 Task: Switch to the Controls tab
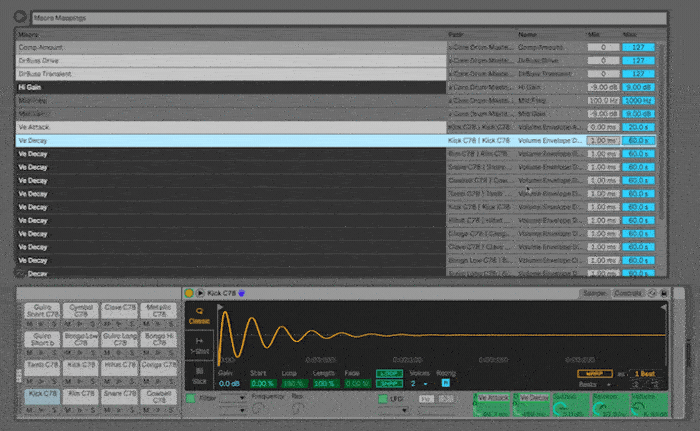(x=628, y=293)
